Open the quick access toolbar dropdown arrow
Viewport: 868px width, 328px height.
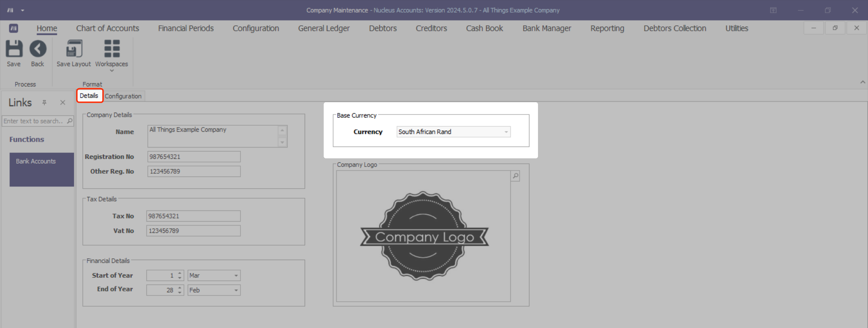pyautogui.click(x=23, y=10)
